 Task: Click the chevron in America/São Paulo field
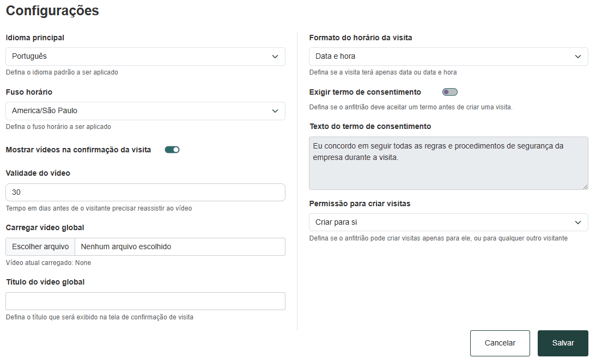tap(275, 111)
